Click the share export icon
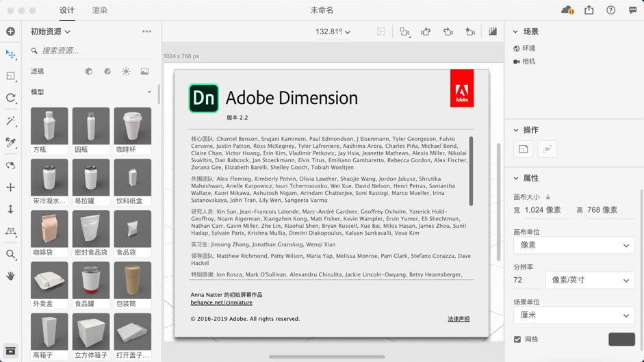Image resolution: width=644 pixels, height=362 pixels. click(x=589, y=10)
